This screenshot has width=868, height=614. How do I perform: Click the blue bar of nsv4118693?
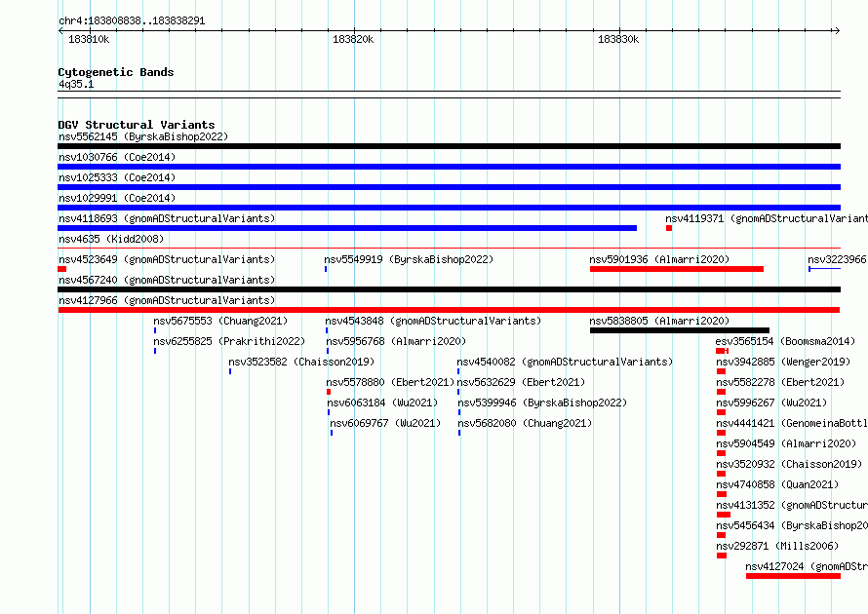(x=347, y=228)
